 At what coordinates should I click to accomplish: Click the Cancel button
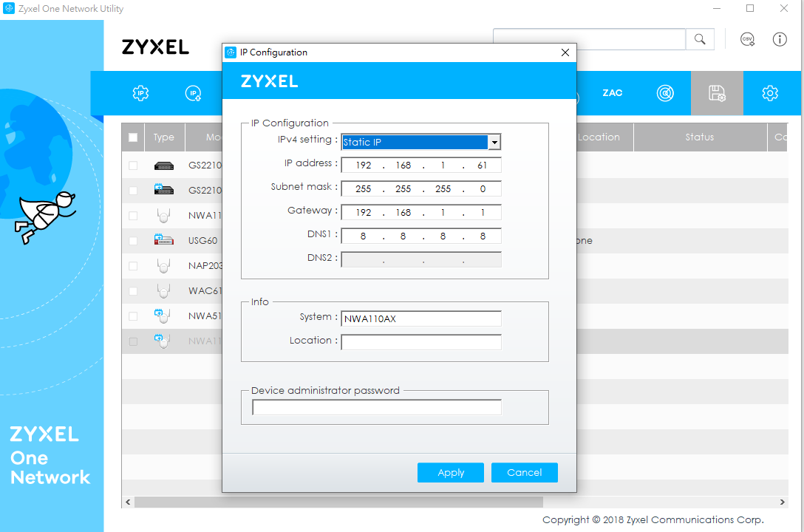525,473
